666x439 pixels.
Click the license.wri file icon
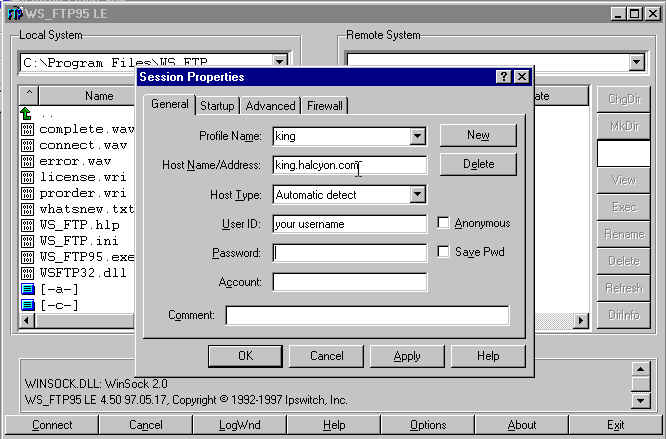click(27, 177)
